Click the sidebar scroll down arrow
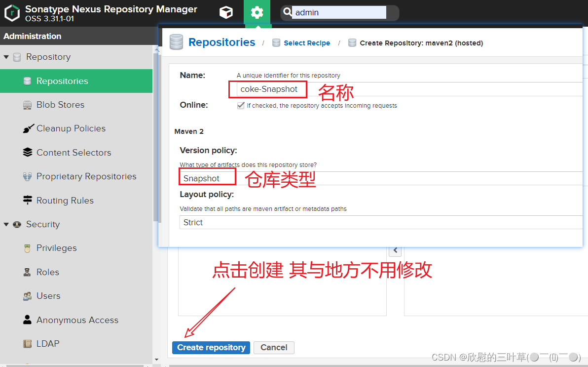Screen dimensions: 588x367 click(157, 360)
